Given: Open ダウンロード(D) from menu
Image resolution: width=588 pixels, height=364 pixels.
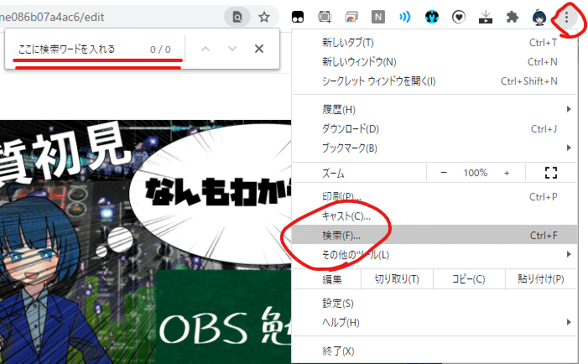Looking at the screenshot, I should point(434,129).
